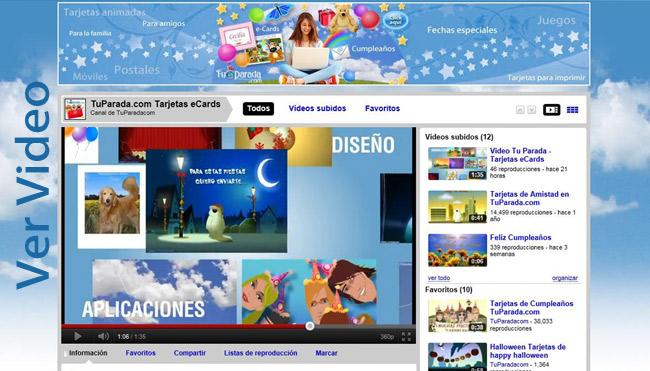The height and width of the screenshot is (371, 650).
Task: Click 'Tarjetas para imprimir' in the banner
Action: point(546,78)
